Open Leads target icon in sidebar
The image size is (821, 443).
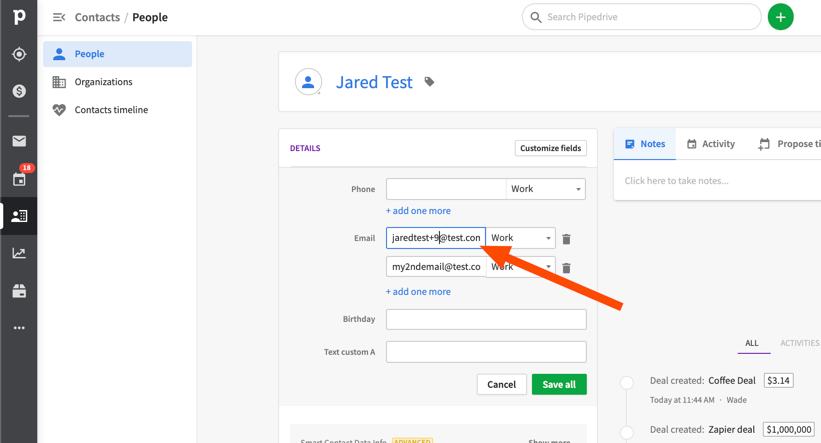[19, 54]
